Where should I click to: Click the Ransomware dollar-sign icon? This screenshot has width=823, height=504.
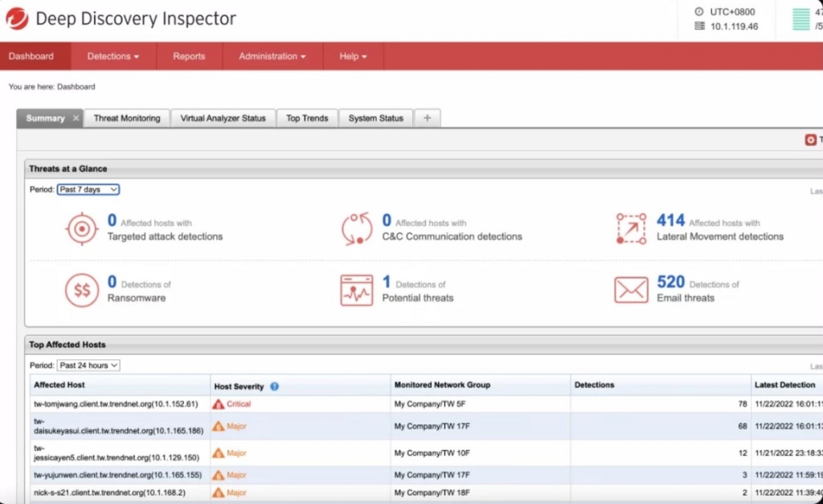[x=84, y=291]
